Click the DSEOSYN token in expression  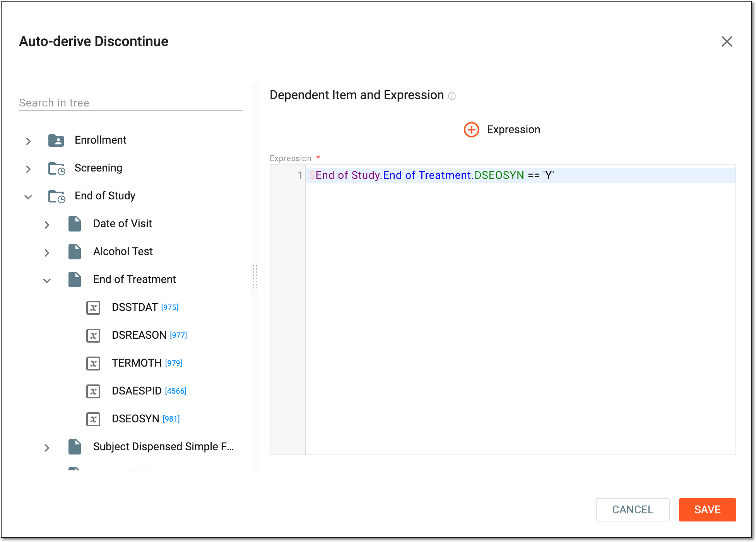pos(499,175)
